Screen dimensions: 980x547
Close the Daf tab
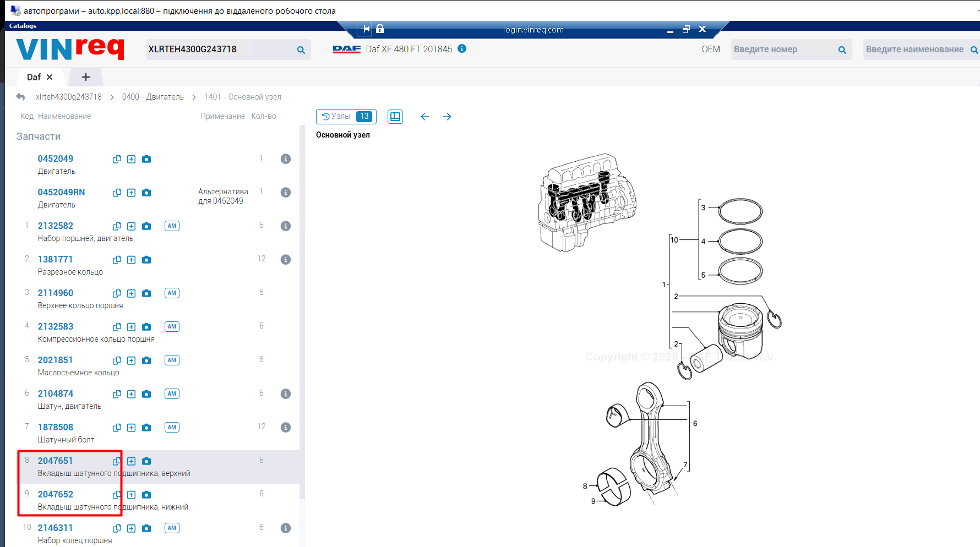(50, 77)
